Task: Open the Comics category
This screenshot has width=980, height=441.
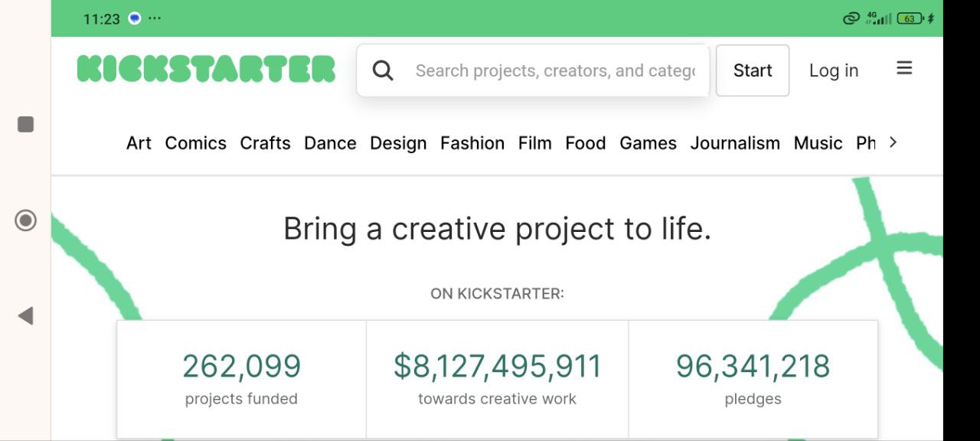Action: pyautogui.click(x=195, y=143)
